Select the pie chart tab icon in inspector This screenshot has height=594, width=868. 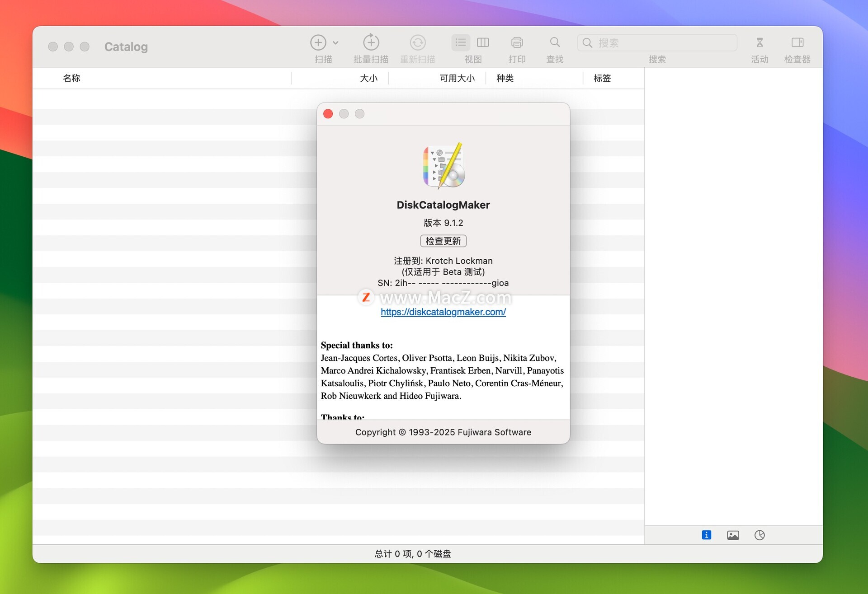tap(759, 535)
